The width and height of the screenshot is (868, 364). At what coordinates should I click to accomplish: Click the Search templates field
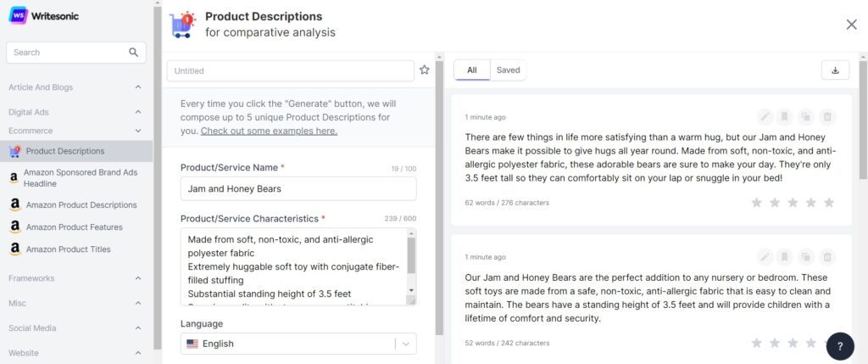75,52
